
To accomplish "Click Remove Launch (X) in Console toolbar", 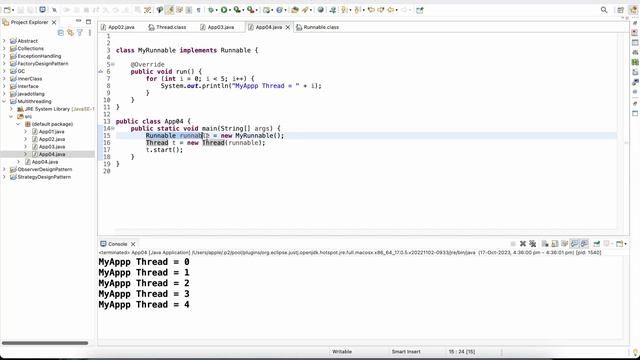I will 523,244.
